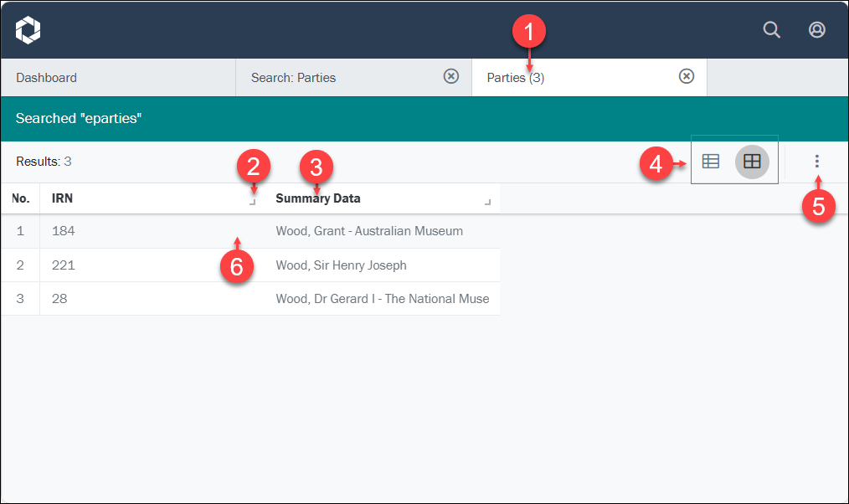Click the IRN column resize handle
The image size is (849, 504).
point(252,203)
